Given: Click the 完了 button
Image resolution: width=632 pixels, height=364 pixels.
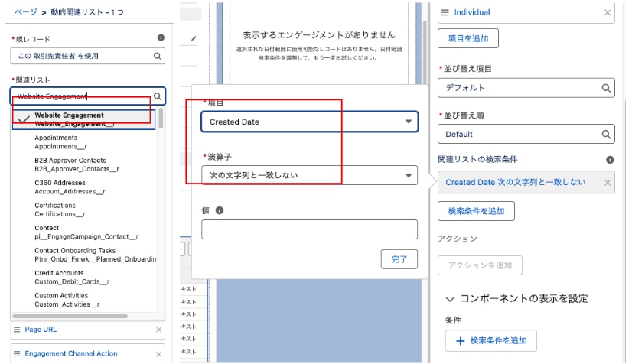Looking at the screenshot, I should tap(399, 259).
